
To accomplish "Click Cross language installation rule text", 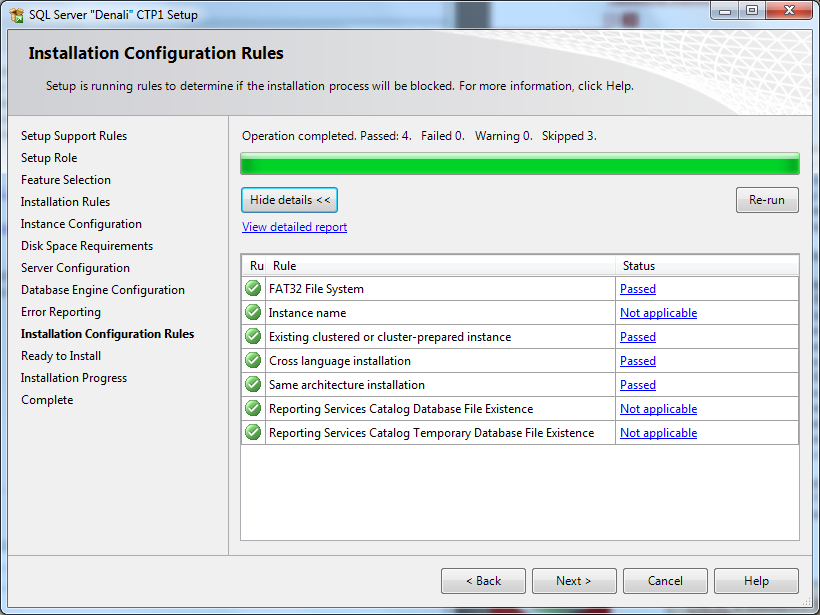I will pyautogui.click(x=339, y=361).
